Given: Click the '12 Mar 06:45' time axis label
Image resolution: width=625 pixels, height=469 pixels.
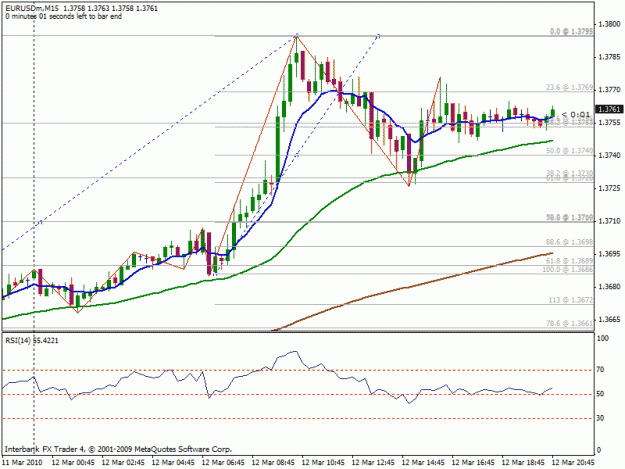Looking at the screenshot, I should (x=223, y=463).
